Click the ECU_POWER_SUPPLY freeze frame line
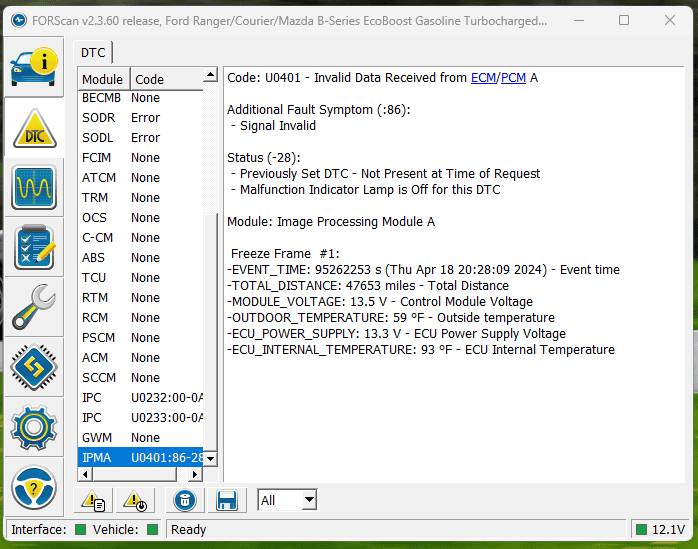This screenshot has height=549, width=698. pos(396,334)
